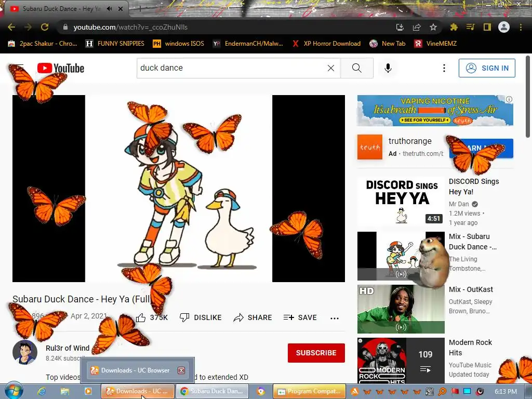Open Windows Explorer from taskbar
532x399 pixels.
point(65,391)
